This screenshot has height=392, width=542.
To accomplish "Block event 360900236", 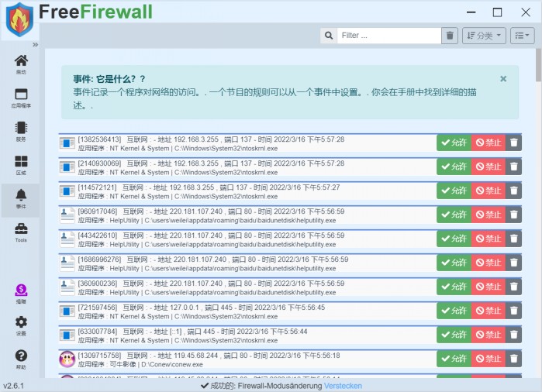I will click(x=488, y=287).
